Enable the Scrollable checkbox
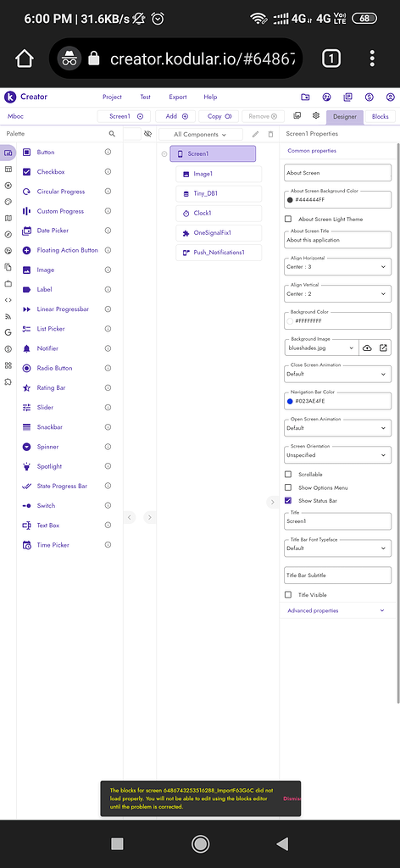Viewport: 400px width, 868px height. pos(288,475)
